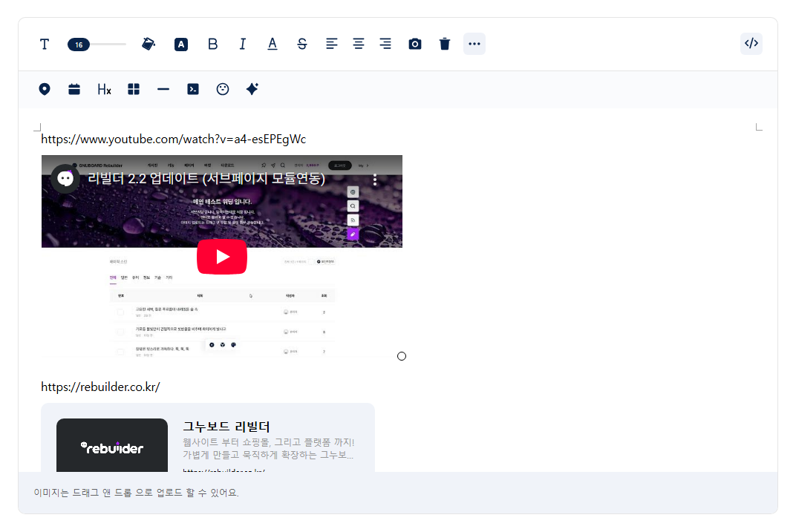Toggle strikethrough formatting

[x=302, y=44]
